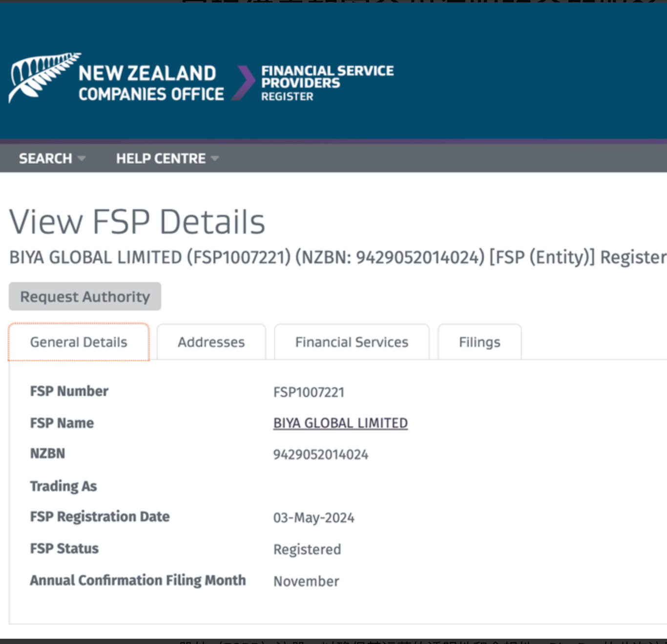
Task: Click the FSP Number value FSP1007221
Action: coord(309,392)
